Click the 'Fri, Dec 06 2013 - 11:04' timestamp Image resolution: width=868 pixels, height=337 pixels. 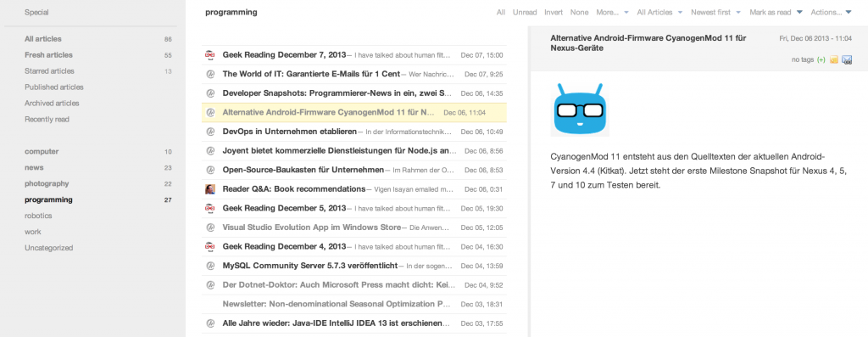click(815, 39)
